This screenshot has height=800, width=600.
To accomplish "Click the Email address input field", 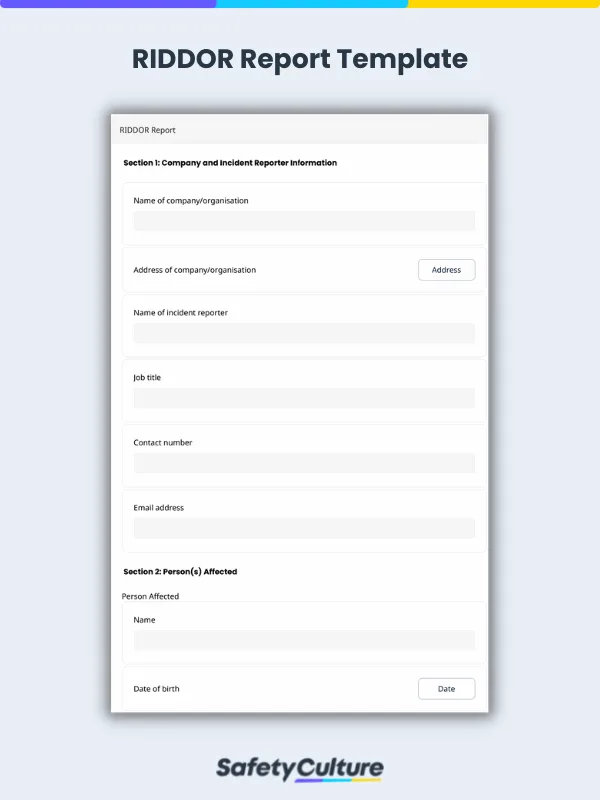I will click(304, 528).
